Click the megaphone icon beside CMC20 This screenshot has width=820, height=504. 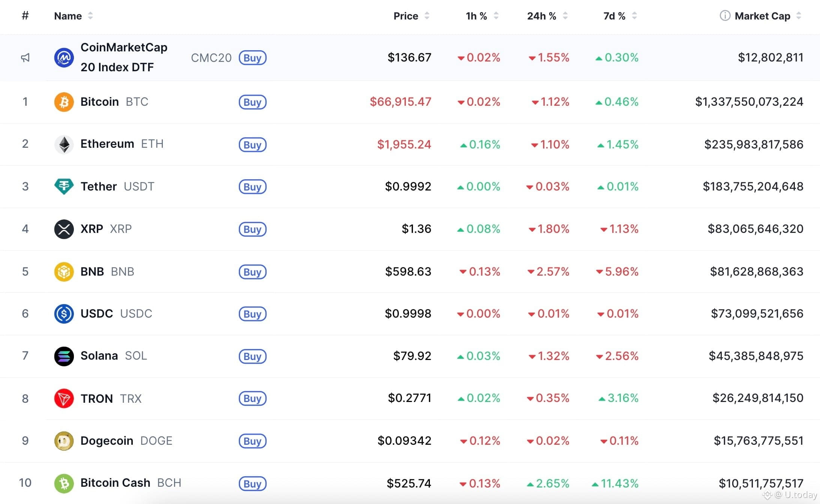point(25,58)
